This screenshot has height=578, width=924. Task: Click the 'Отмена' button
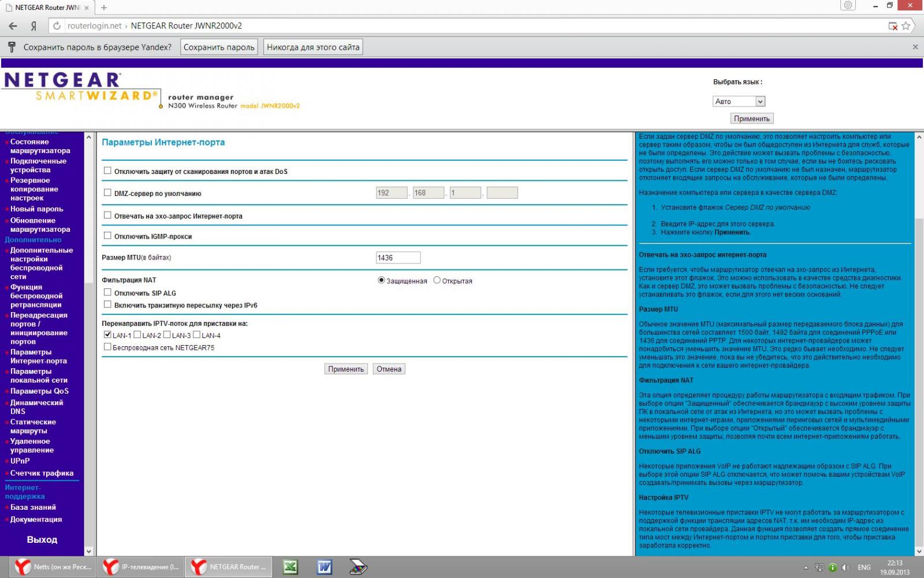pos(389,369)
